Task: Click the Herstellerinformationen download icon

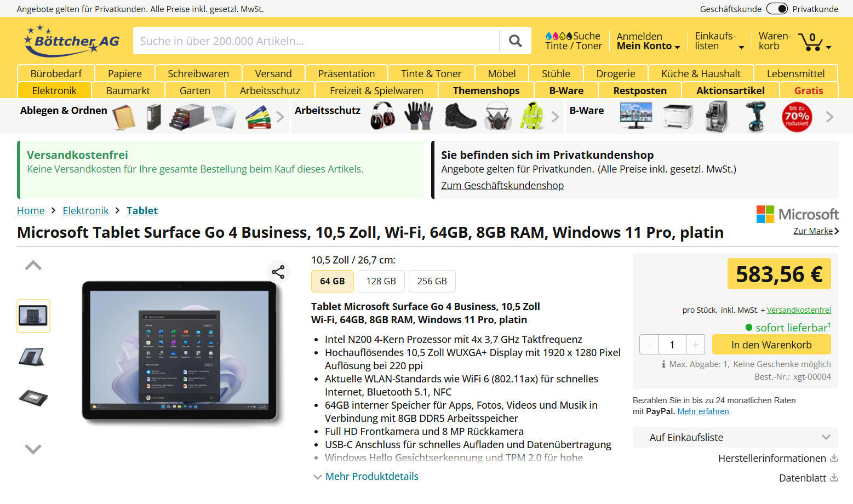Action: pyautogui.click(x=834, y=458)
